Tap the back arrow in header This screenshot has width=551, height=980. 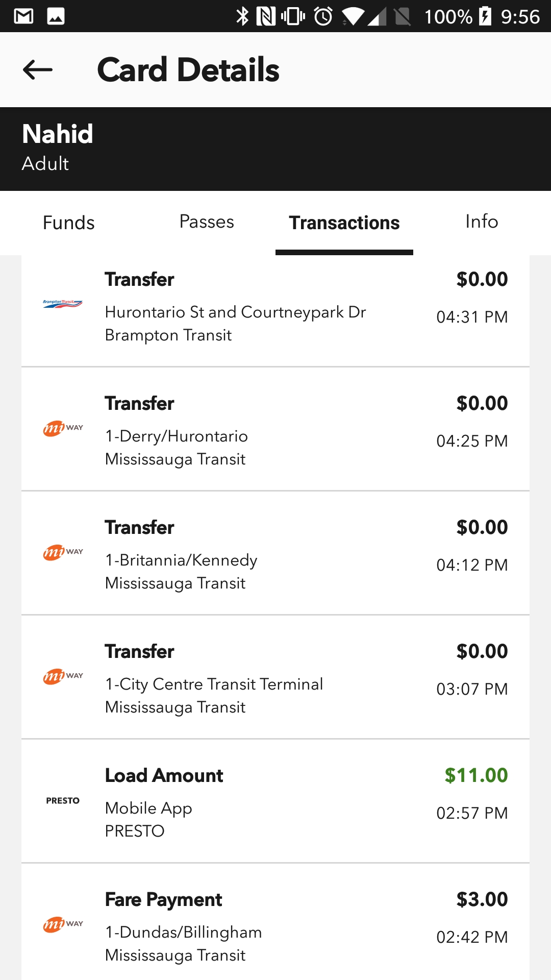[x=38, y=70]
